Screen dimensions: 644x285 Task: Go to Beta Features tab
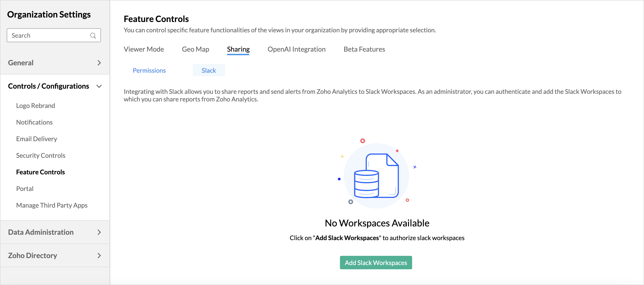(364, 49)
